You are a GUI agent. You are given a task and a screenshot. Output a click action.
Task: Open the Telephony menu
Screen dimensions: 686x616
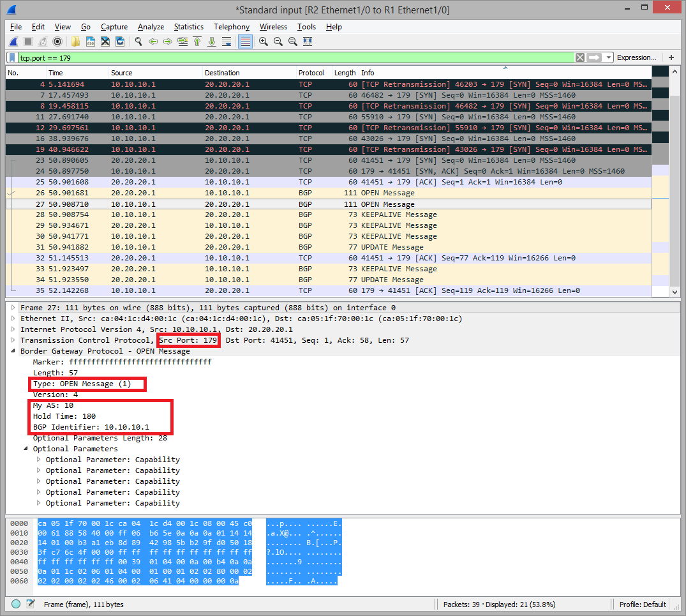(231, 27)
